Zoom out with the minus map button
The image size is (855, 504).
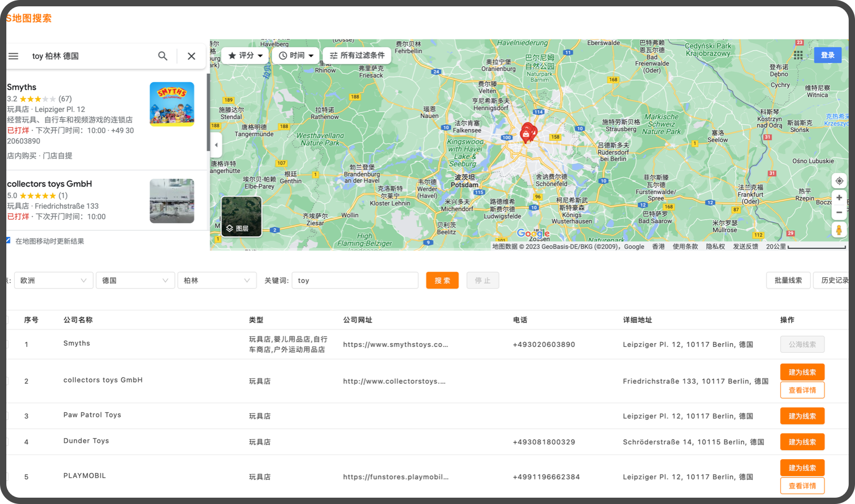(839, 212)
